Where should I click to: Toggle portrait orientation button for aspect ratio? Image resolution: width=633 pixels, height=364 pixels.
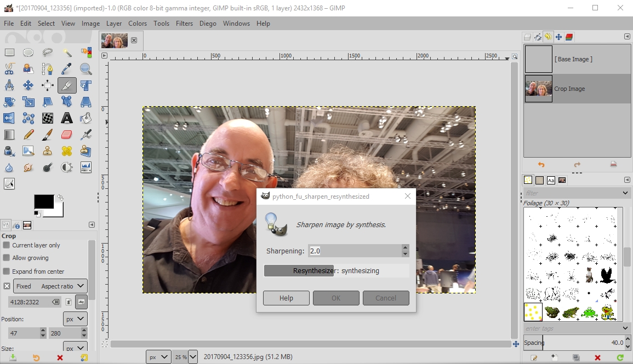[69, 302]
